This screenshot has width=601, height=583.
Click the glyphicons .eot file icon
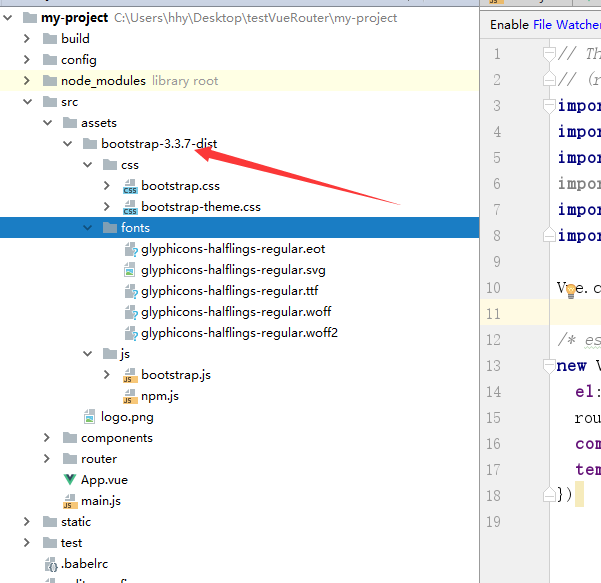[131, 249]
